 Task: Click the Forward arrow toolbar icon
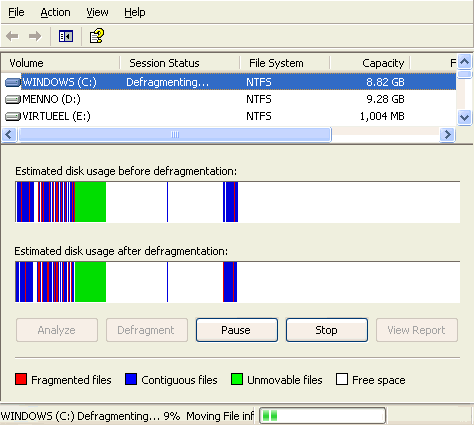[35, 36]
